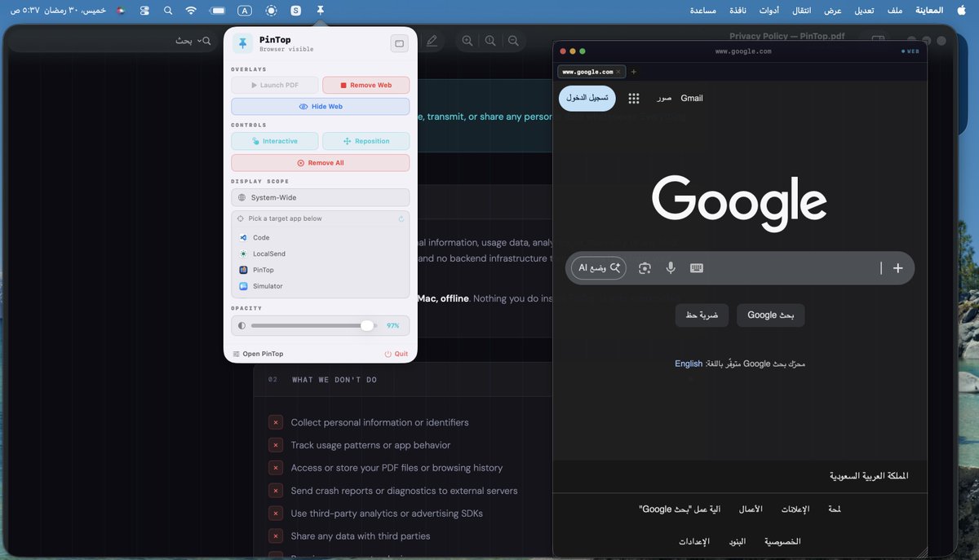
Task: Select System-Wide display scope
Action: [320, 197]
